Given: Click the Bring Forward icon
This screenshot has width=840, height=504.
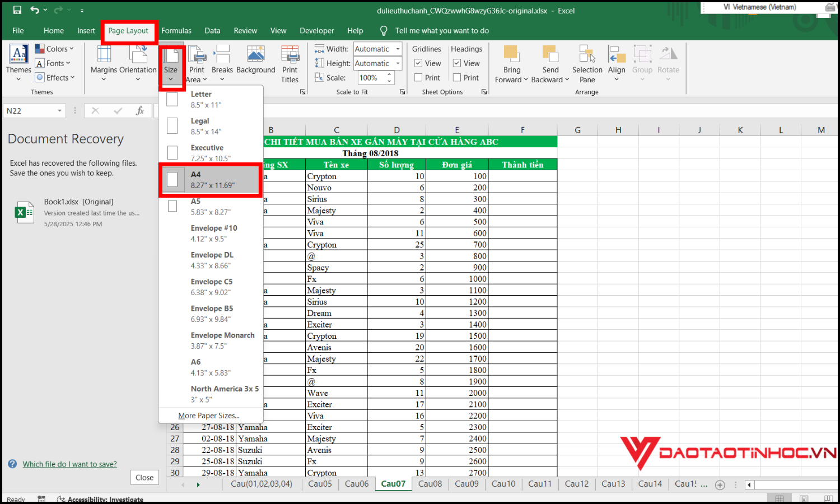Looking at the screenshot, I should 511,56.
